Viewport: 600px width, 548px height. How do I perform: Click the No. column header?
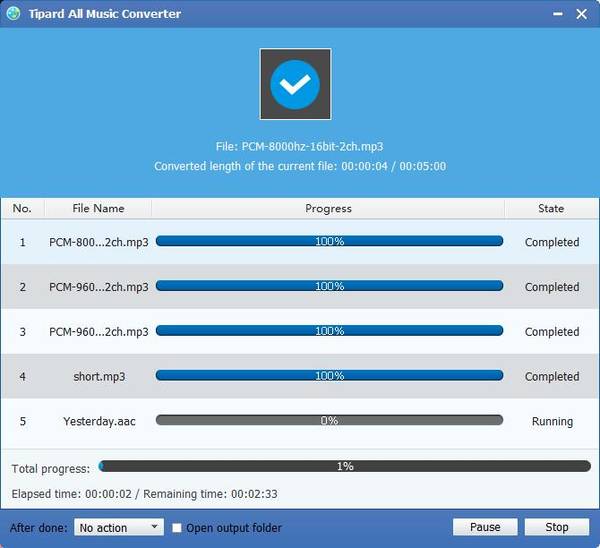click(x=22, y=208)
